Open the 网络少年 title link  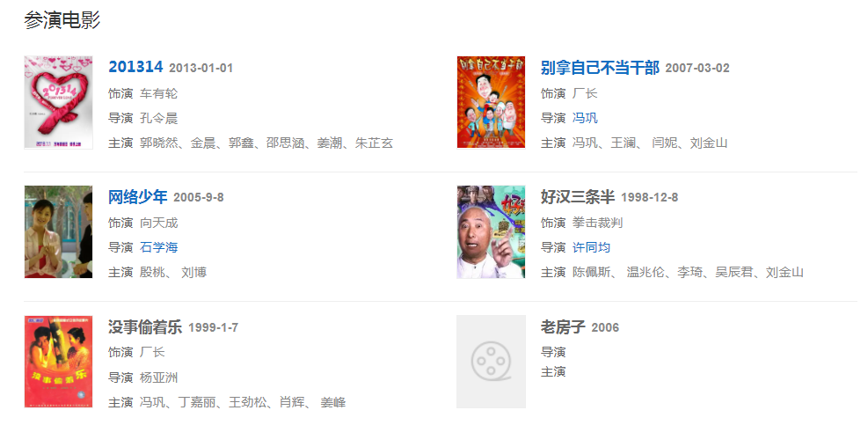pos(138,197)
